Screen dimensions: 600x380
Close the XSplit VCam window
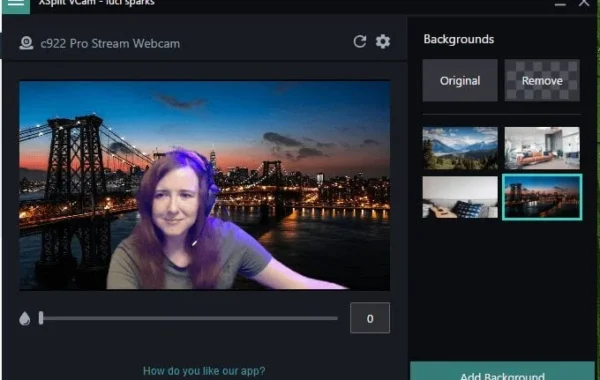point(584,3)
